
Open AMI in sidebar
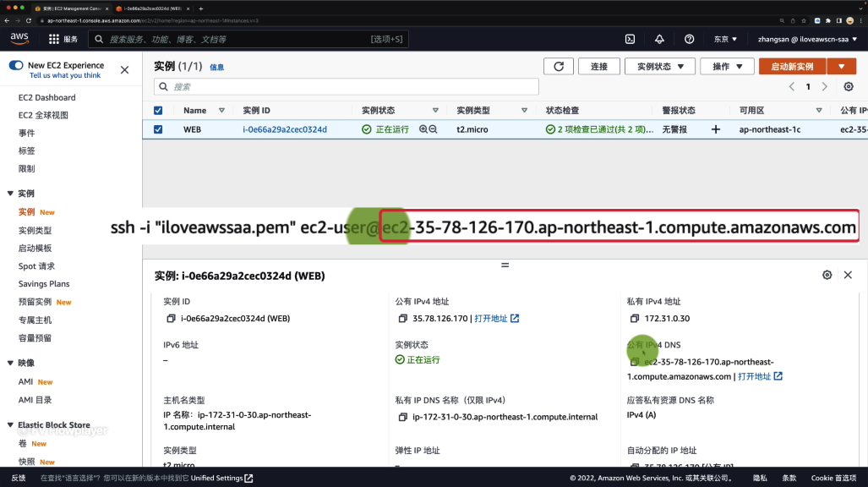point(25,381)
